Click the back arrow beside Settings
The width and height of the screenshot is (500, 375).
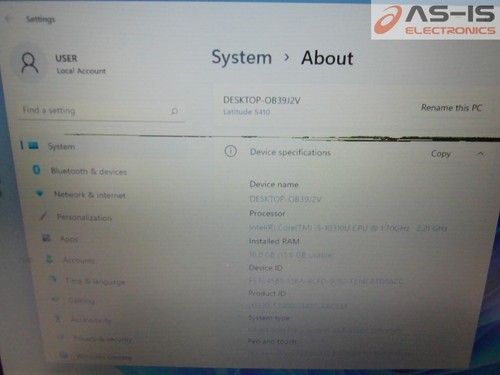click(8, 19)
